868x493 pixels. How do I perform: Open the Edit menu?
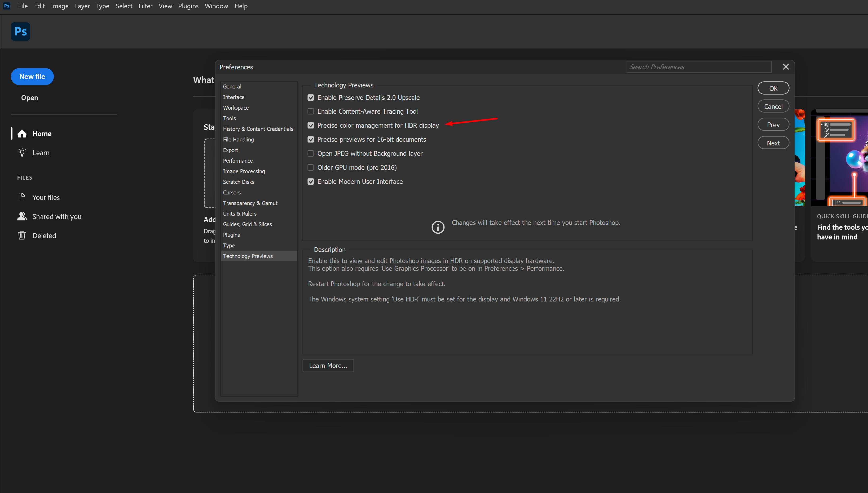[39, 6]
